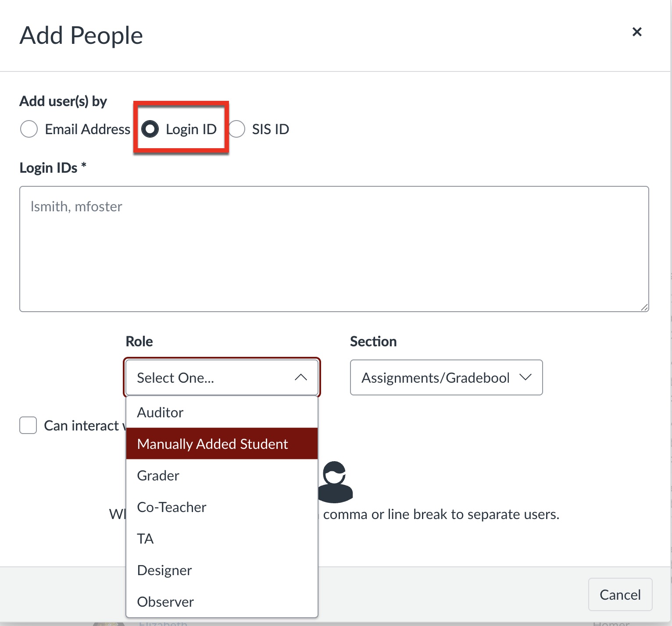Select the SIS ID radio button
Viewport: 672px width, 626px height.
(236, 129)
